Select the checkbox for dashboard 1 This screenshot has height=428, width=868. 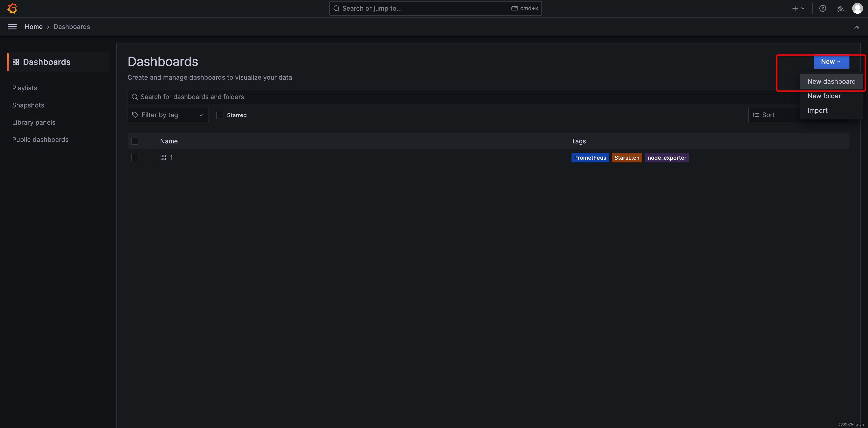135,157
